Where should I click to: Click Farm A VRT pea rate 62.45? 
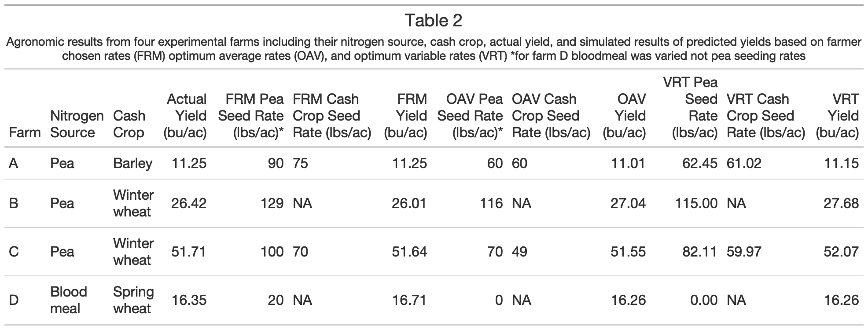(700, 163)
